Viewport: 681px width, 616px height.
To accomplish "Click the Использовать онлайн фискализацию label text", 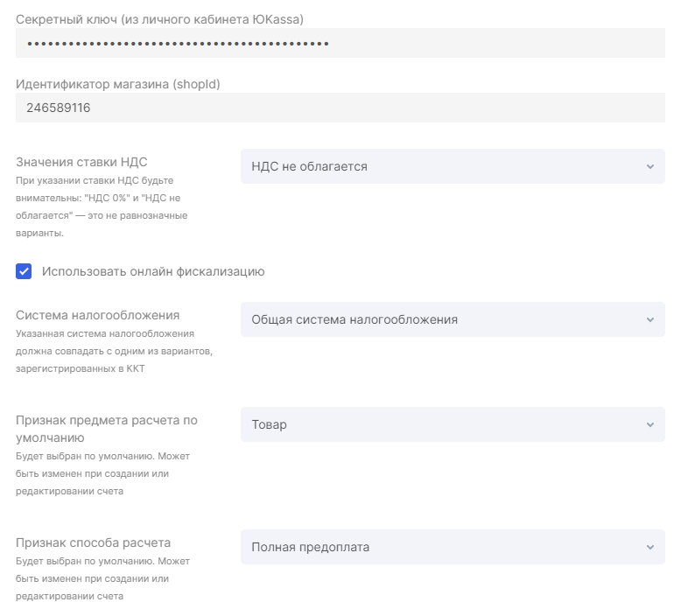I will (153, 272).
